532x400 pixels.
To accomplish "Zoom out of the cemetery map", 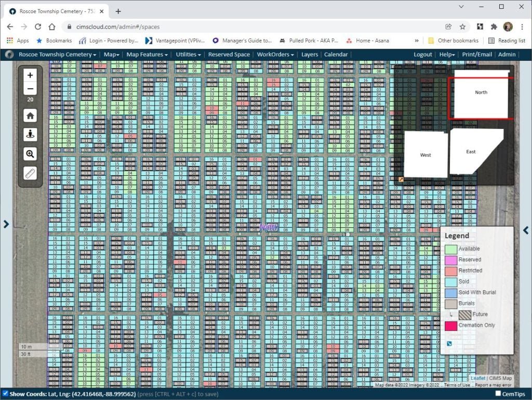I will point(30,88).
